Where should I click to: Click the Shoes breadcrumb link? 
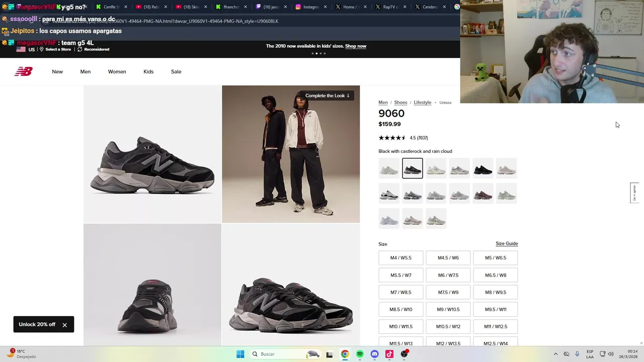400,103
